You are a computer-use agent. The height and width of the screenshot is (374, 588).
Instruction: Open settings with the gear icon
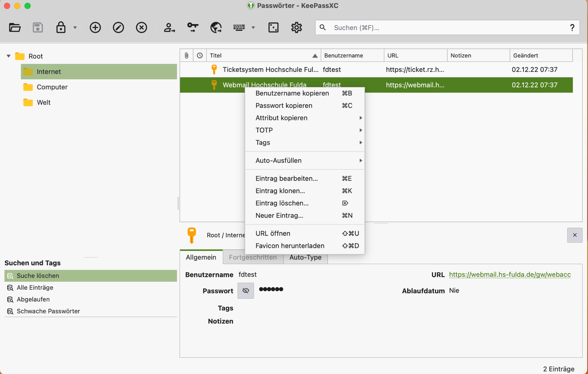click(x=296, y=28)
